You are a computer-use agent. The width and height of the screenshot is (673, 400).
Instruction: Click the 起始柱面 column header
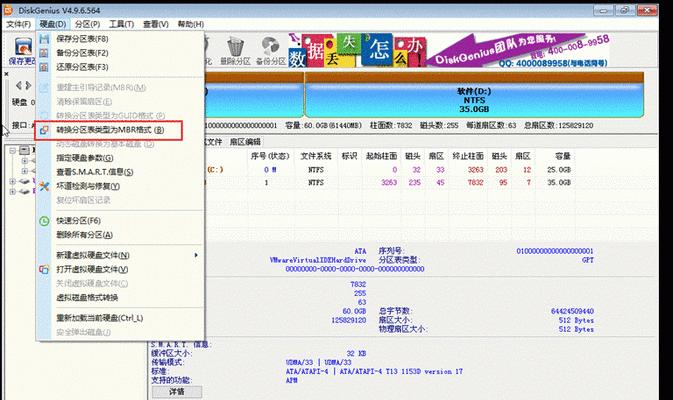[x=382, y=156]
